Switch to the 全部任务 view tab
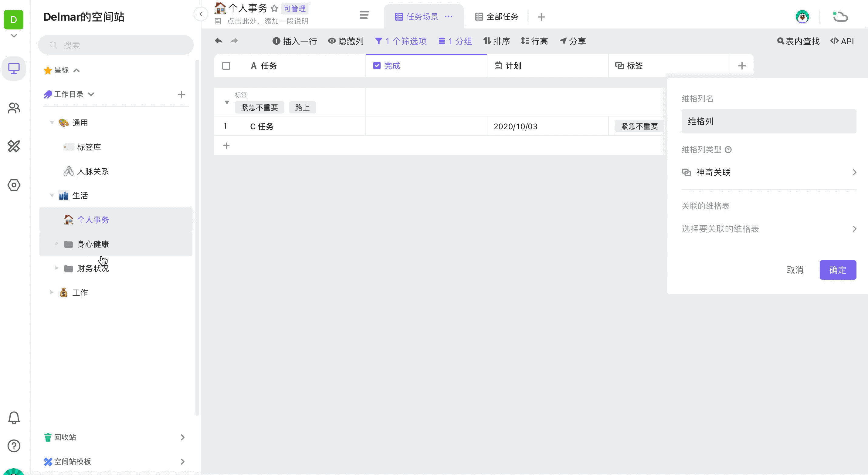Screen dimensions: 868x475 (497, 16)
